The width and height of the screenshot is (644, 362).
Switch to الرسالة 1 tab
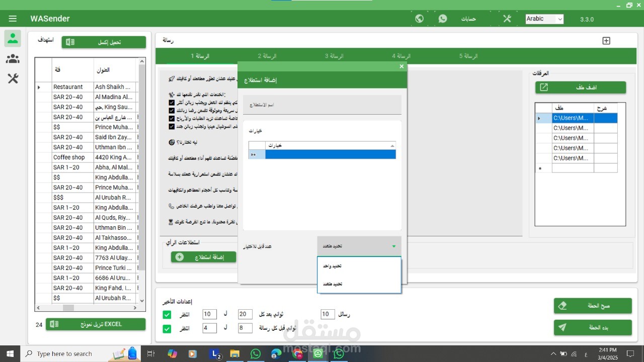tap(200, 56)
